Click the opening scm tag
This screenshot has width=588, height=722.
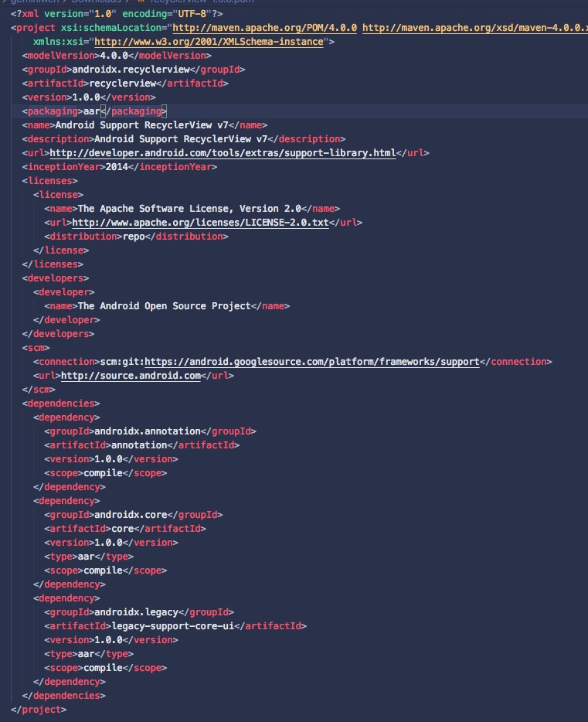click(36, 348)
